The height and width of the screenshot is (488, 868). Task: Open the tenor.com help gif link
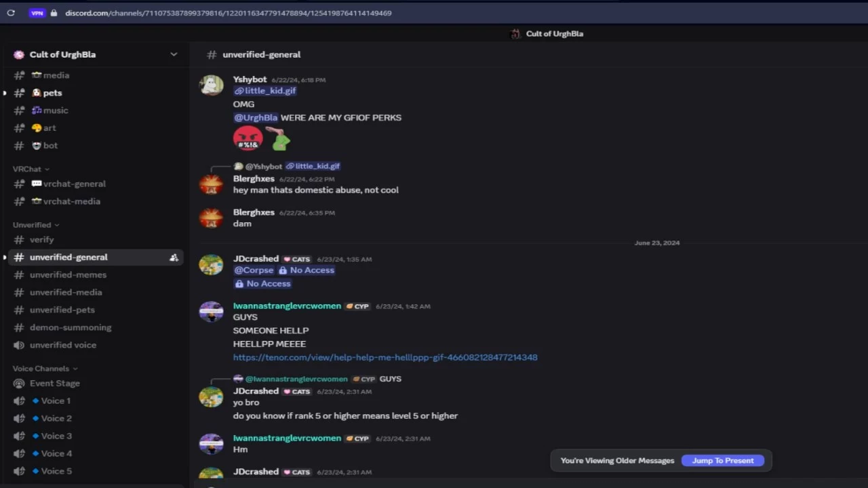tap(385, 357)
